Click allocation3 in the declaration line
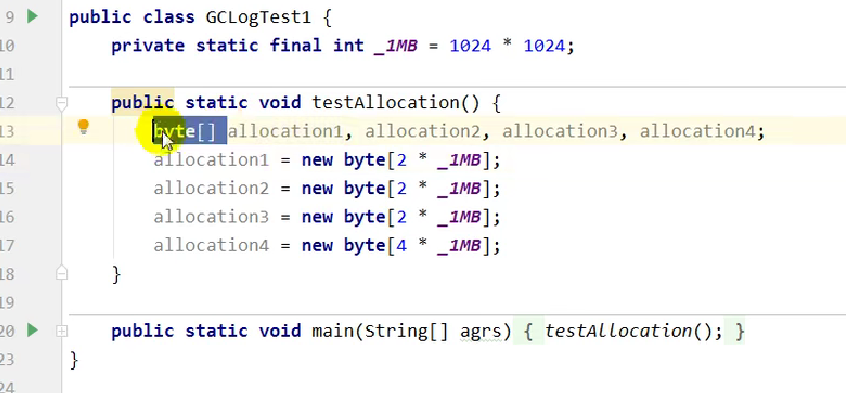Image resolution: width=846 pixels, height=393 pixels. tap(560, 132)
